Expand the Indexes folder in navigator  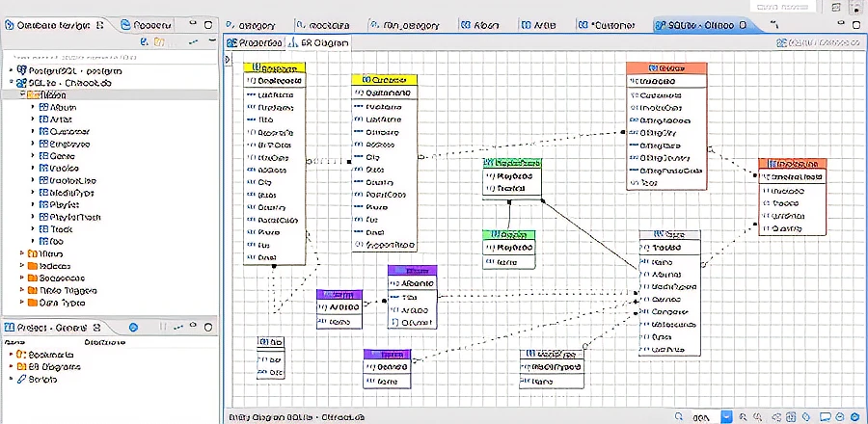tap(21, 265)
